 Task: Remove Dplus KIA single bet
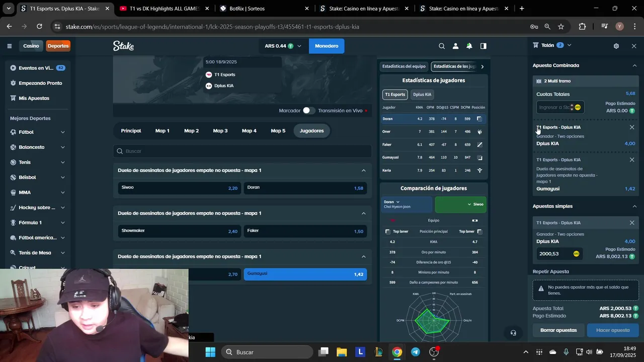pos(632,223)
